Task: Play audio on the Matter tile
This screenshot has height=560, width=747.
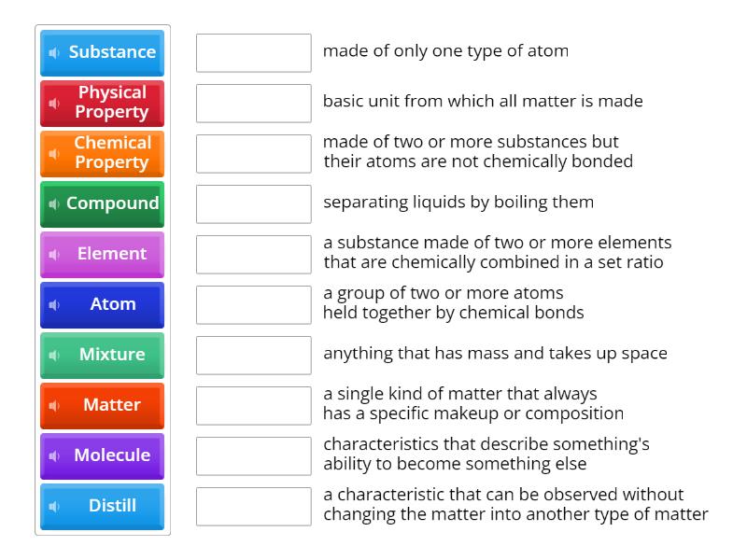Action: tap(54, 405)
